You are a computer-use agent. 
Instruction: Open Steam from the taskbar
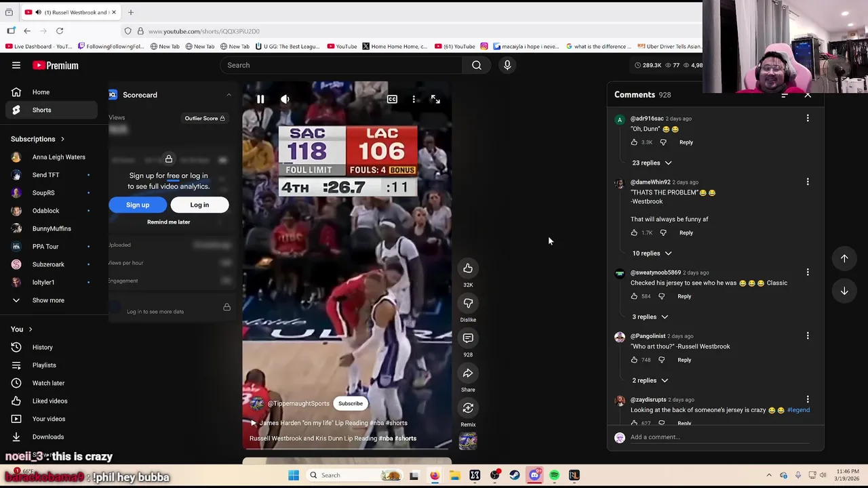(x=515, y=475)
